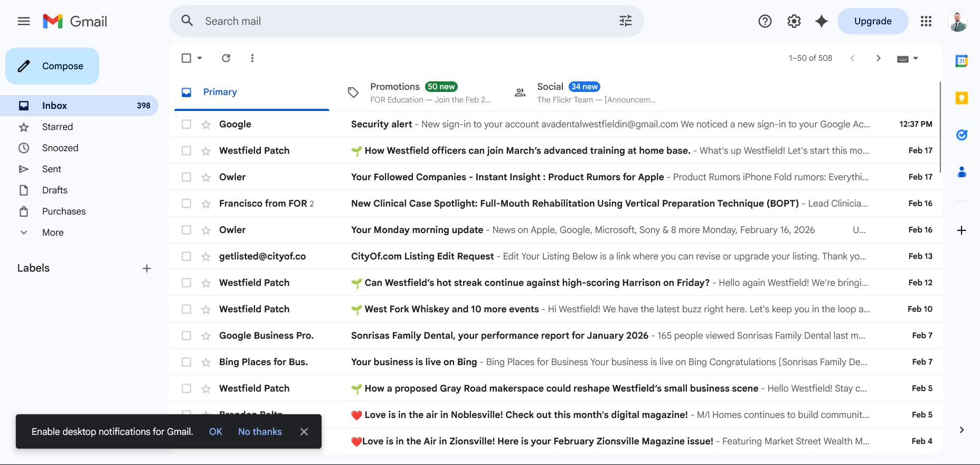Open the Snoozed folder
This screenshot has width=980, height=465.
tap(79, 148)
